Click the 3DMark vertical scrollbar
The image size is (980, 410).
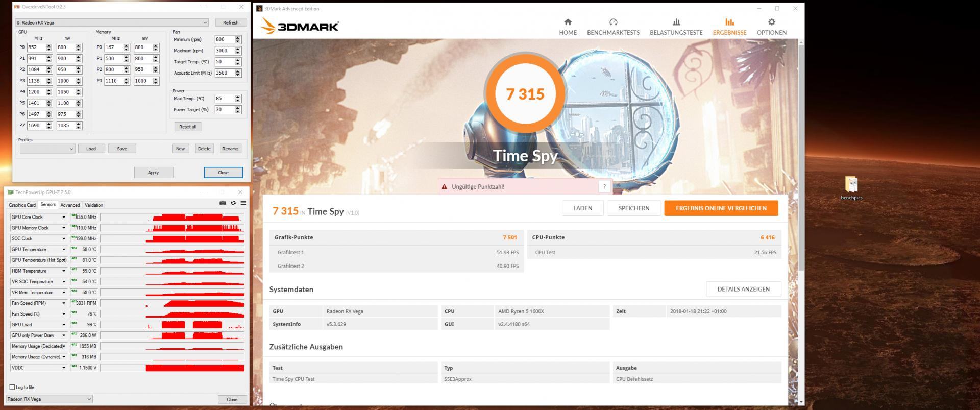coord(801,158)
